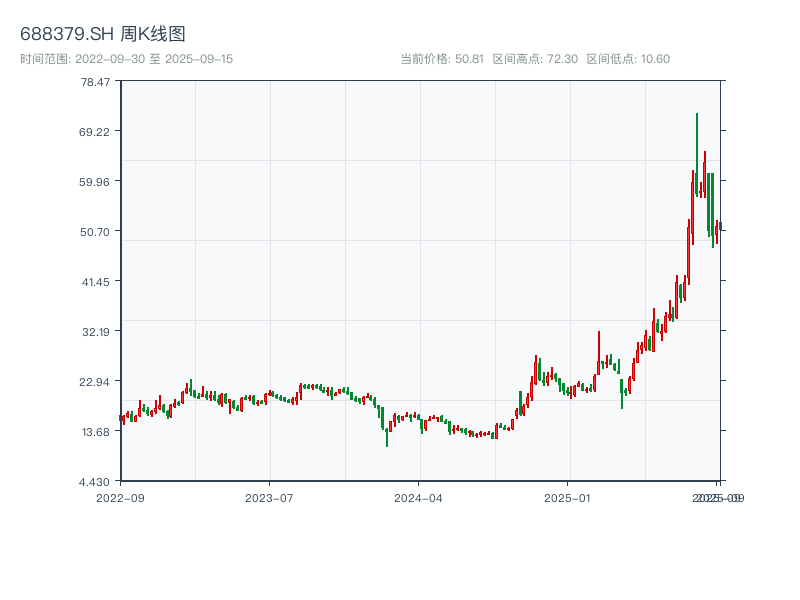Viewport: 800px width, 600px height.
Task: Click the y-axis value 78.47
Action: tap(95, 82)
